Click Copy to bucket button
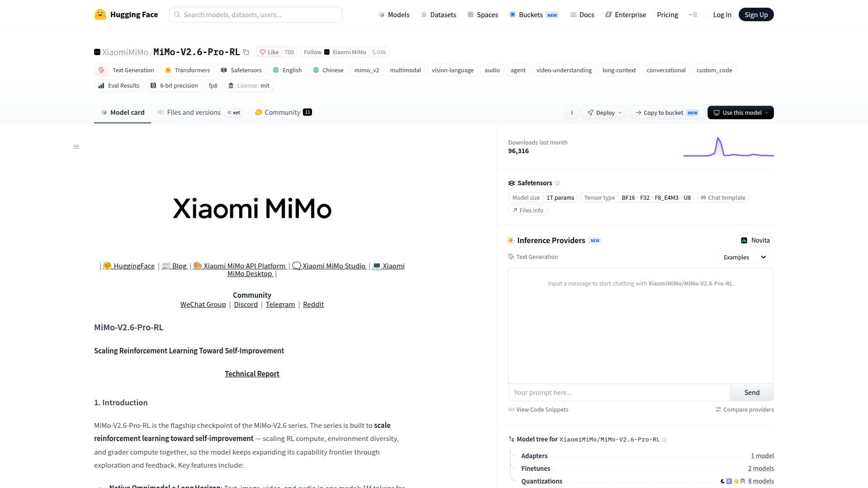Screen dimensions: 868x488 667,113
